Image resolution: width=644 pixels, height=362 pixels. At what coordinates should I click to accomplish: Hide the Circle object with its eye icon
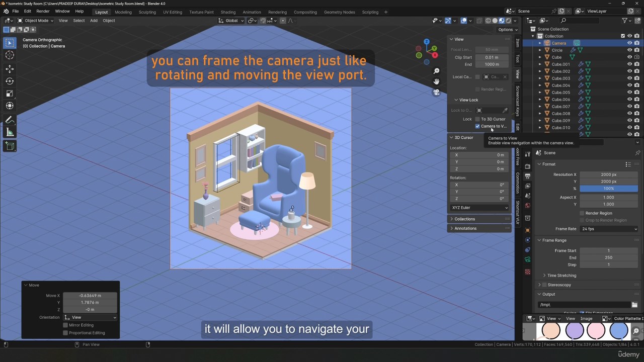(x=629, y=50)
